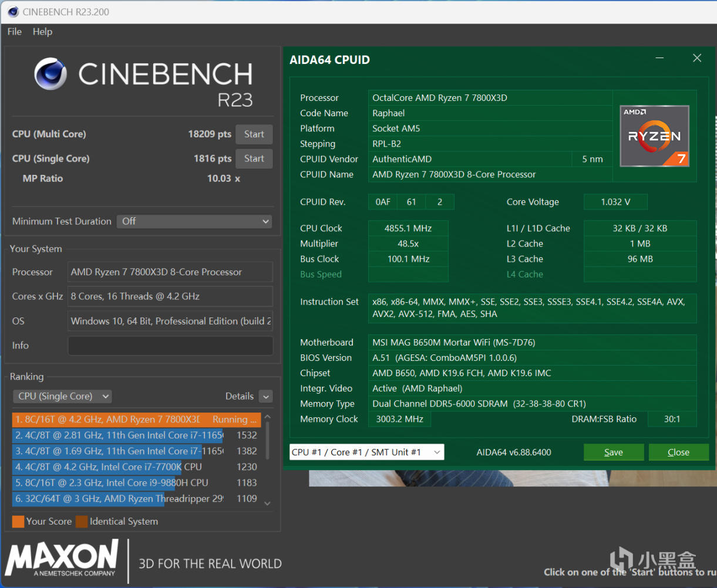Start the CPU Multi Core test
Screen dimensions: 717x588
(x=254, y=134)
